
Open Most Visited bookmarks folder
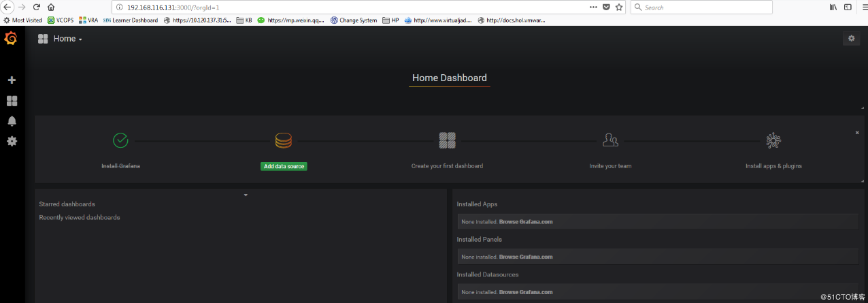pos(23,20)
